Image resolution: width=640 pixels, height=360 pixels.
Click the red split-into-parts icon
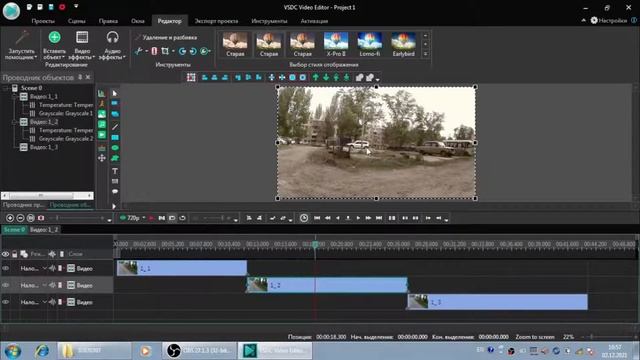(x=154, y=51)
